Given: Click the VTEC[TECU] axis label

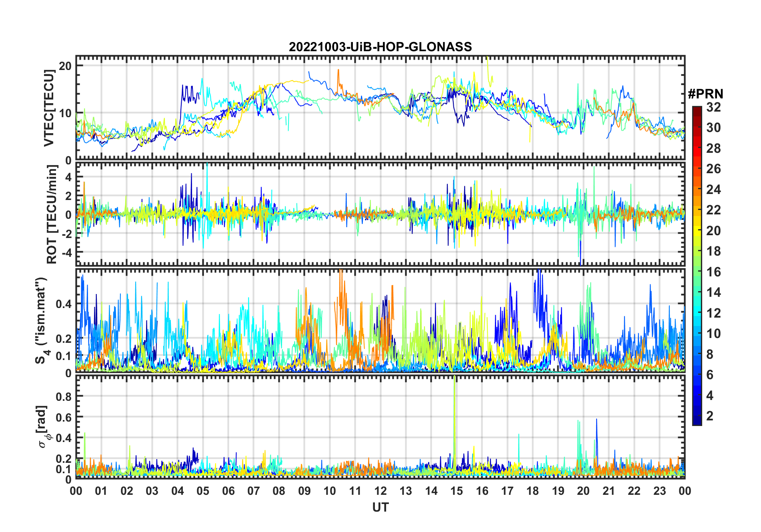Looking at the screenshot, I should pyautogui.click(x=49, y=108).
